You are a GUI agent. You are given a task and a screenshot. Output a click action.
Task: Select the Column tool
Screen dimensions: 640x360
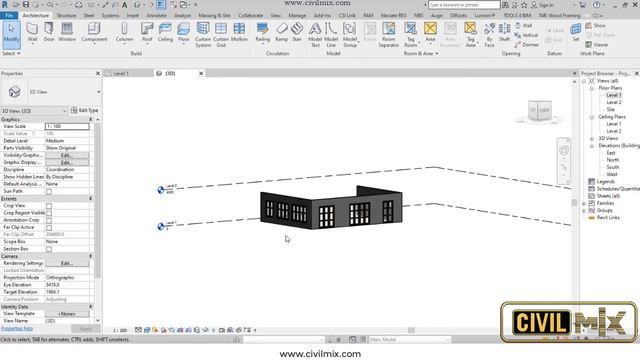pos(124,33)
